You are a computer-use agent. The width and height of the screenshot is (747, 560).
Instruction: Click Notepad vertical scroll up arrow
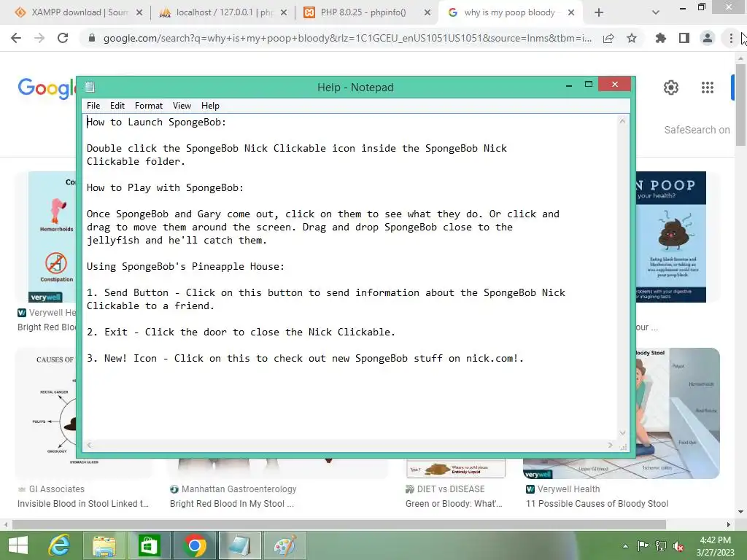622,122
